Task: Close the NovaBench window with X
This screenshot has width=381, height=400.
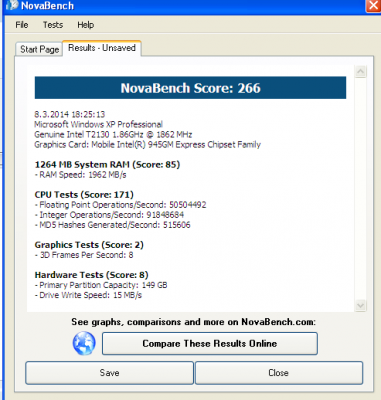Action: [373, 6]
